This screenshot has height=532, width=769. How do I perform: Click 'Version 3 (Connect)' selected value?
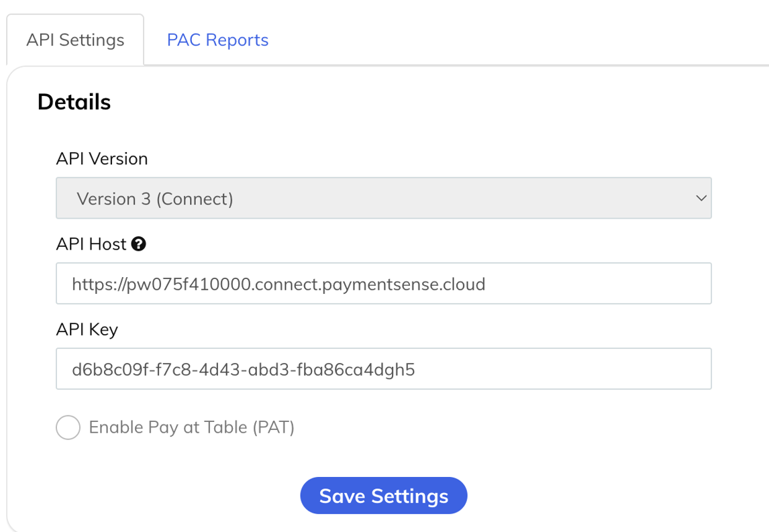(155, 199)
